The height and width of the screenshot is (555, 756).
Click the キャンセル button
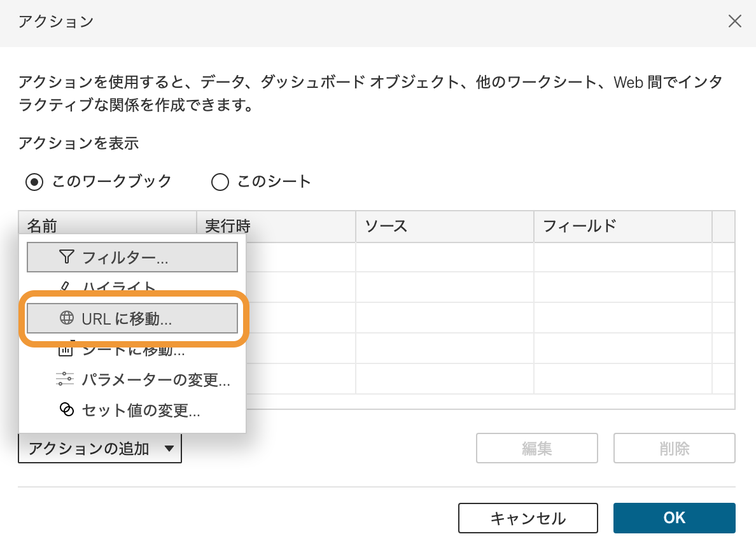pos(528,517)
